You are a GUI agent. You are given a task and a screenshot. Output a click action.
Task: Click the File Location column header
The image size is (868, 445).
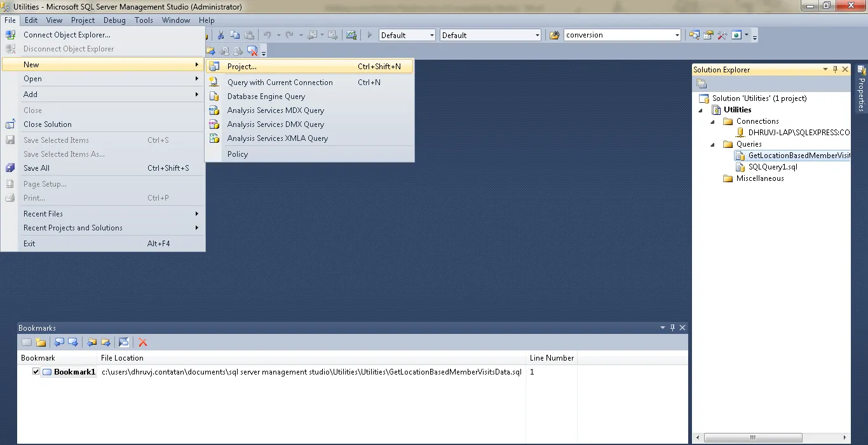tap(311, 358)
